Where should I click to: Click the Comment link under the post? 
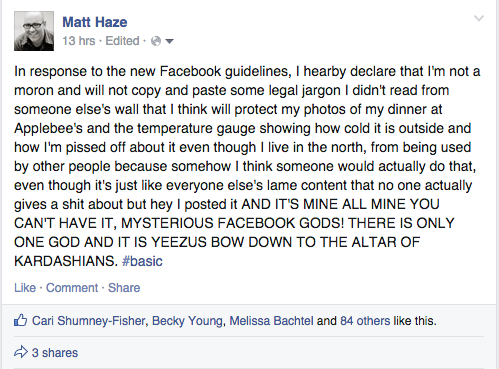coord(72,288)
